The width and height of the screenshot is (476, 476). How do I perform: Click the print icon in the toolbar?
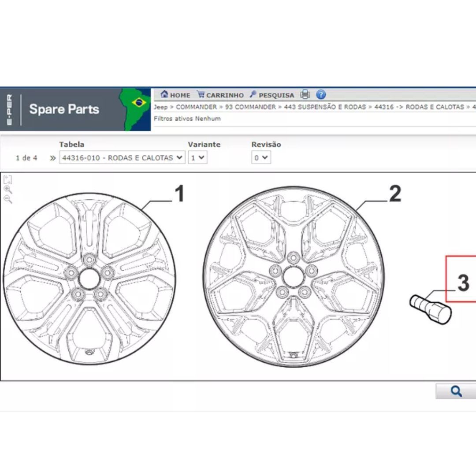(x=305, y=94)
